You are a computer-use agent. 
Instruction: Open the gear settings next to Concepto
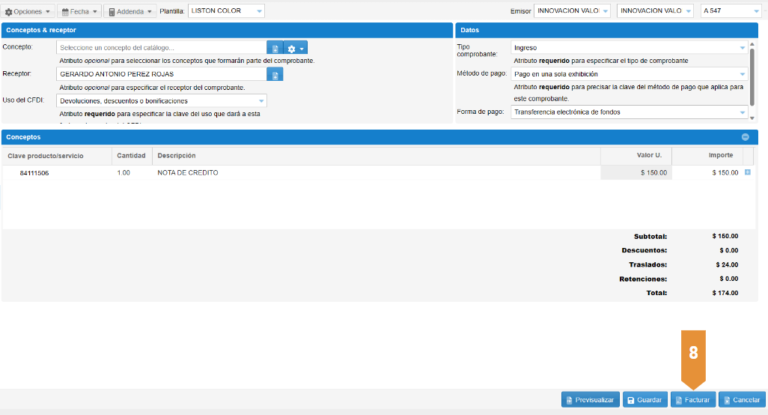click(295, 48)
